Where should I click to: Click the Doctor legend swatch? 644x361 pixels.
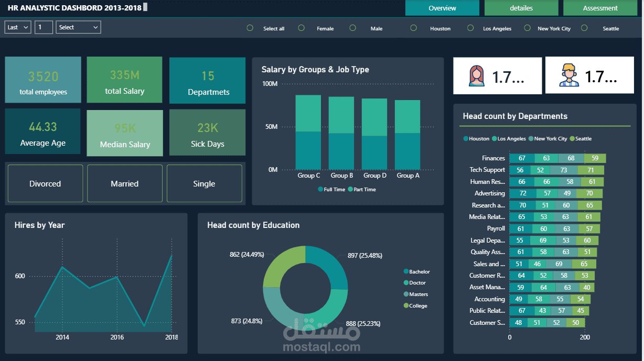(406, 283)
